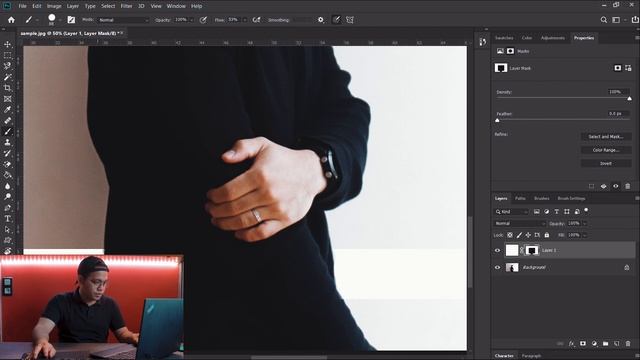
Task: Select the Magic Wand tool
Action: [x=7, y=77]
